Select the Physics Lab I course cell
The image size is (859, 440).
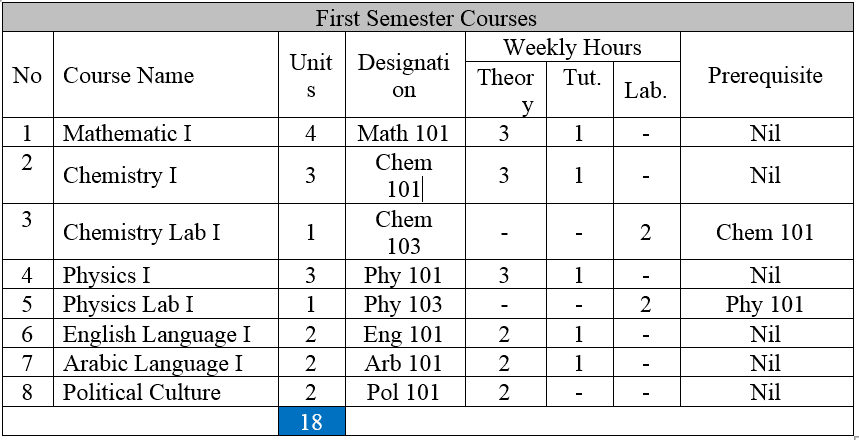click(x=128, y=305)
